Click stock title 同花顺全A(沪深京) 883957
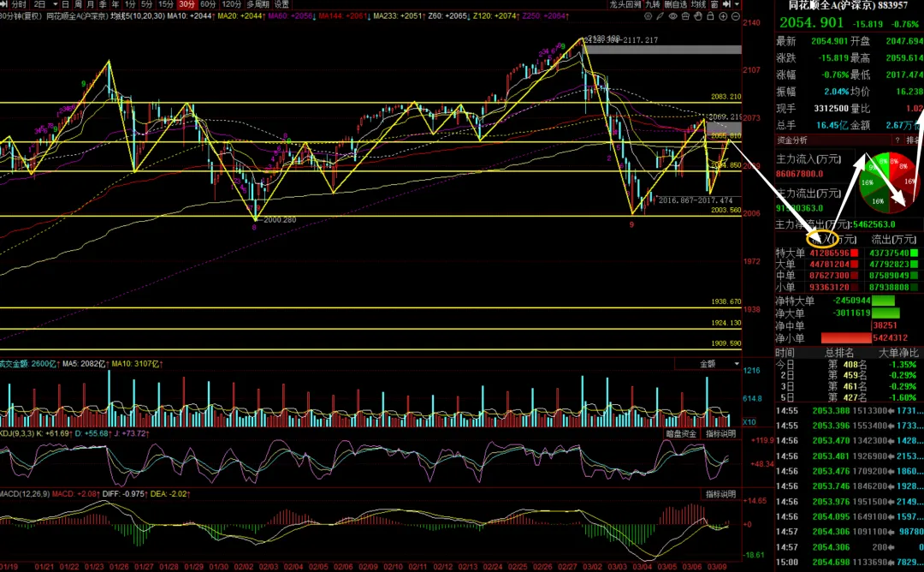This screenshot has width=924, height=572. coord(848,5)
